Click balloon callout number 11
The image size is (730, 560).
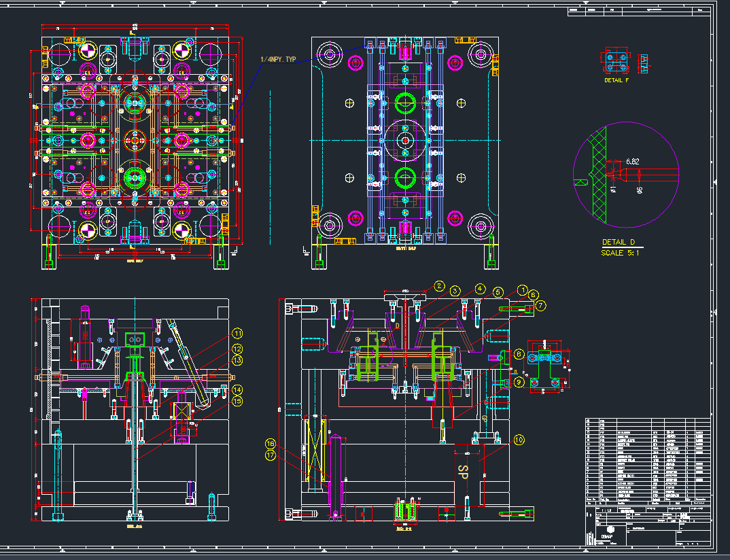click(x=237, y=334)
